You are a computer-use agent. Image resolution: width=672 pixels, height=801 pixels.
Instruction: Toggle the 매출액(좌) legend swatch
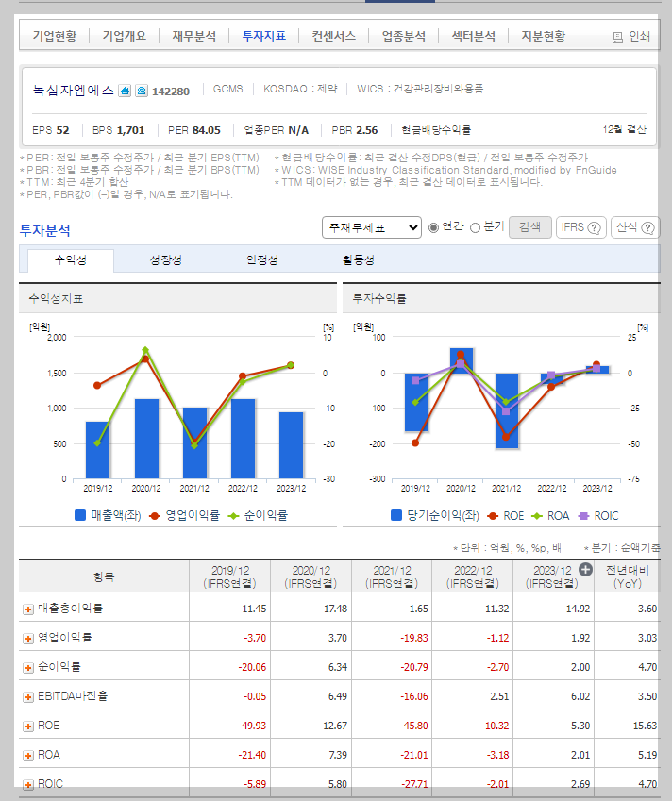[x=80, y=515]
